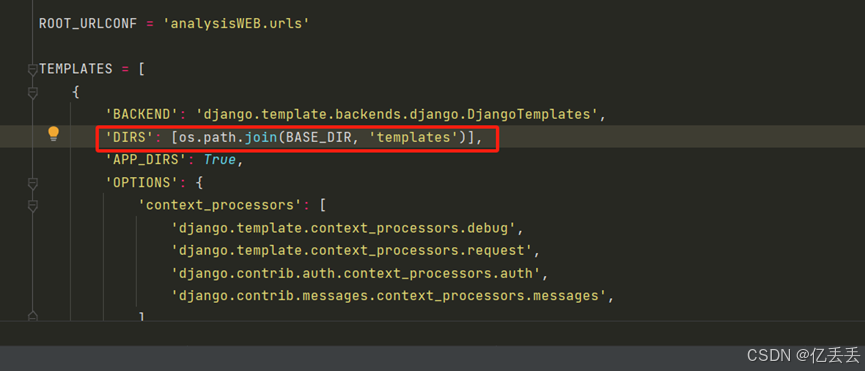The image size is (865, 371).
Task: Collapse the 'context_processors' list fold marker
Action: 33,206
